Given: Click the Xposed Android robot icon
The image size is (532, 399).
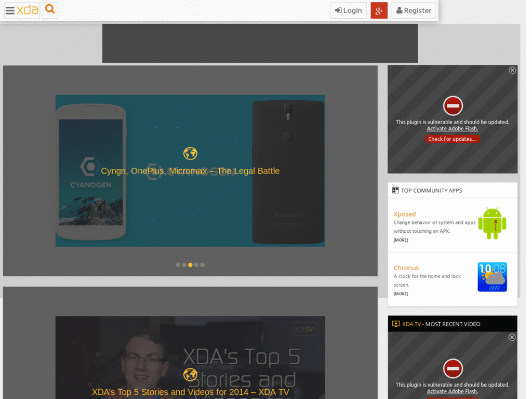Looking at the screenshot, I should coord(492,223).
